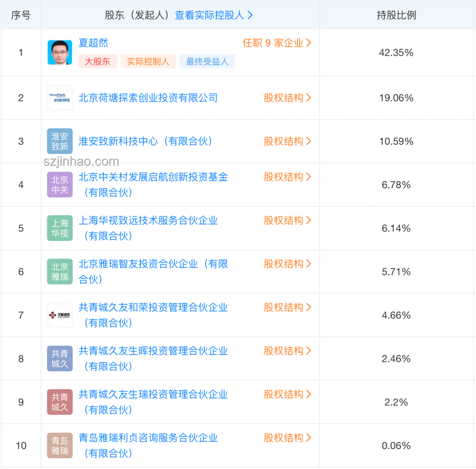Click the blue 共青城久 logo in row 8
This screenshot has width=476, height=469.
60,359
